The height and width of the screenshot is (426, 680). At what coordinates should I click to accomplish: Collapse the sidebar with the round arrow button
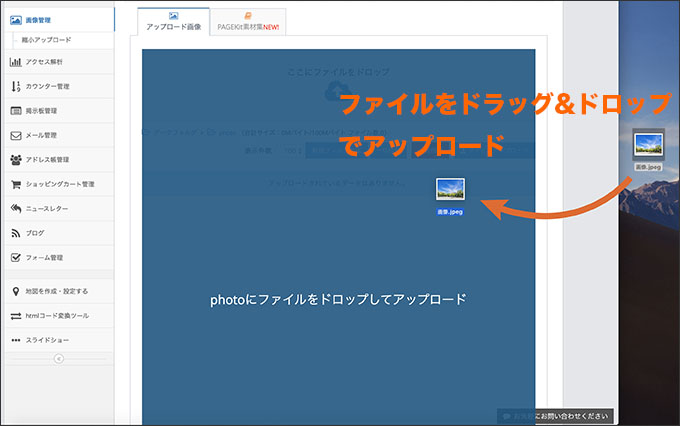click(59, 359)
